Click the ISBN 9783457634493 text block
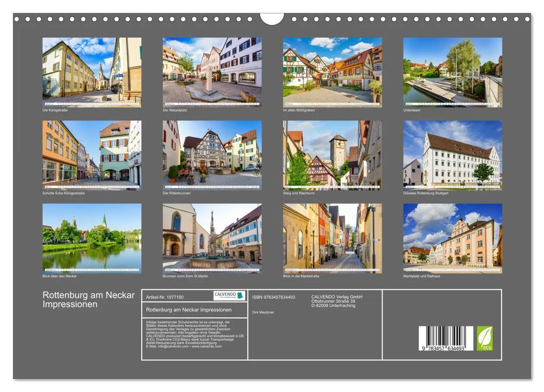This screenshot has width=544, height=392. click(x=273, y=297)
